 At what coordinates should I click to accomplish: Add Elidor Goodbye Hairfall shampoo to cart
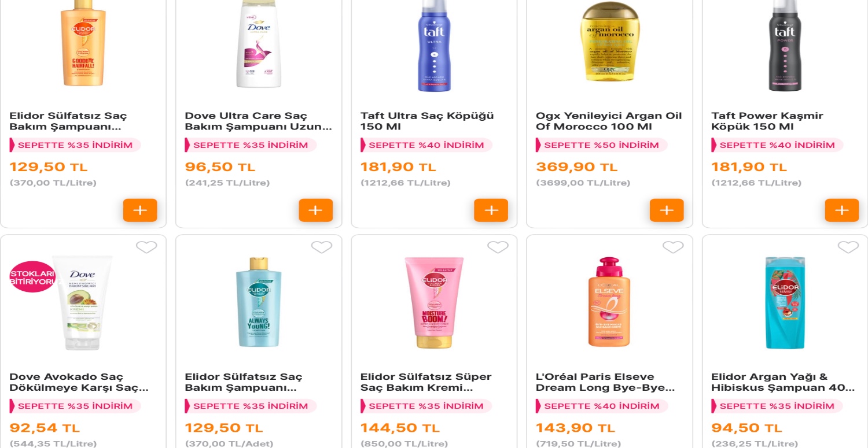point(140,210)
